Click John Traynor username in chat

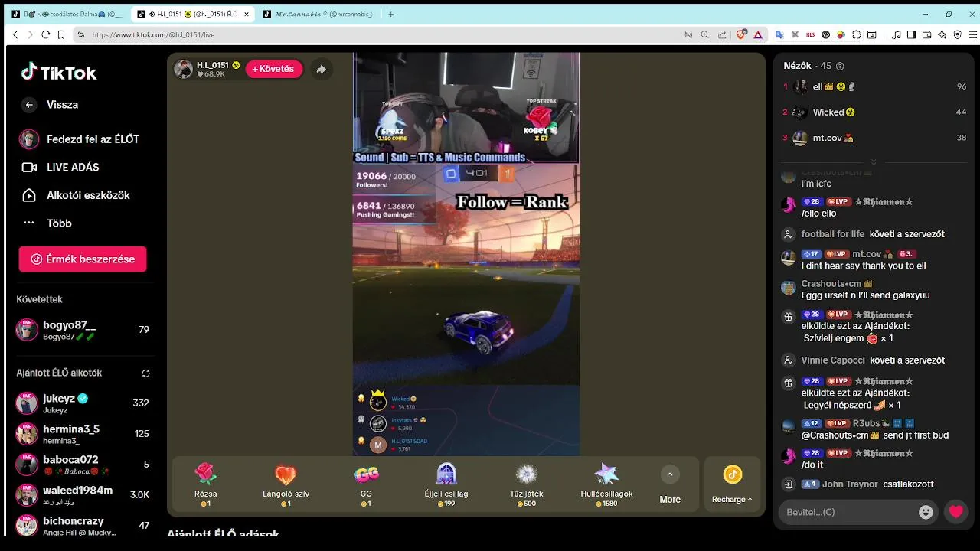point(850,484)
